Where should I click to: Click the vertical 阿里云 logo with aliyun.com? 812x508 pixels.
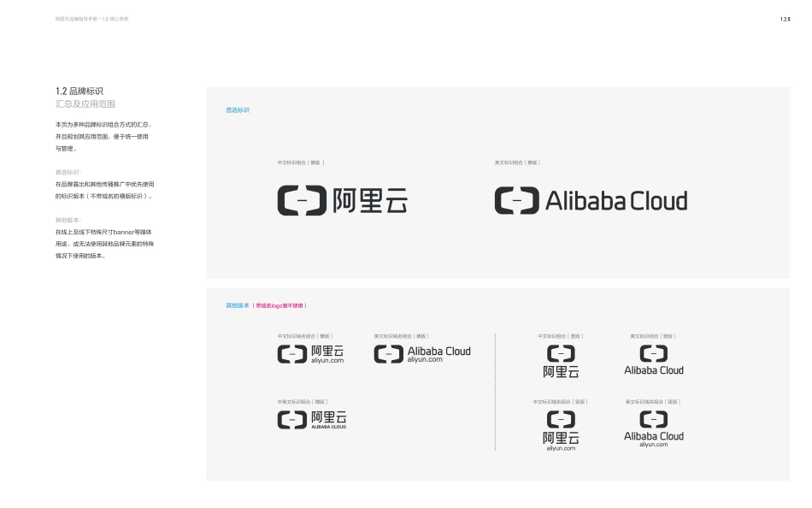click(561, 430)
